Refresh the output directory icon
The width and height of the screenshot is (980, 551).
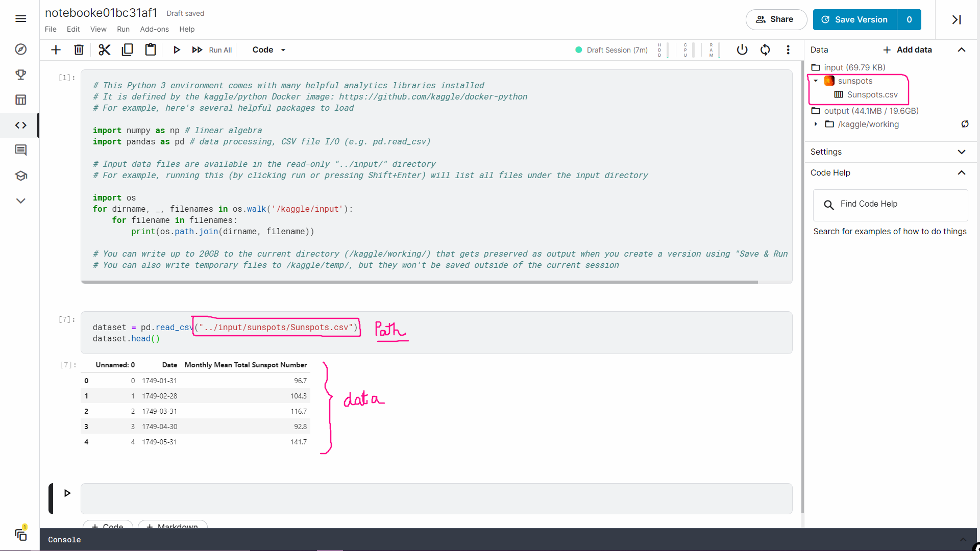pos(965,124)
